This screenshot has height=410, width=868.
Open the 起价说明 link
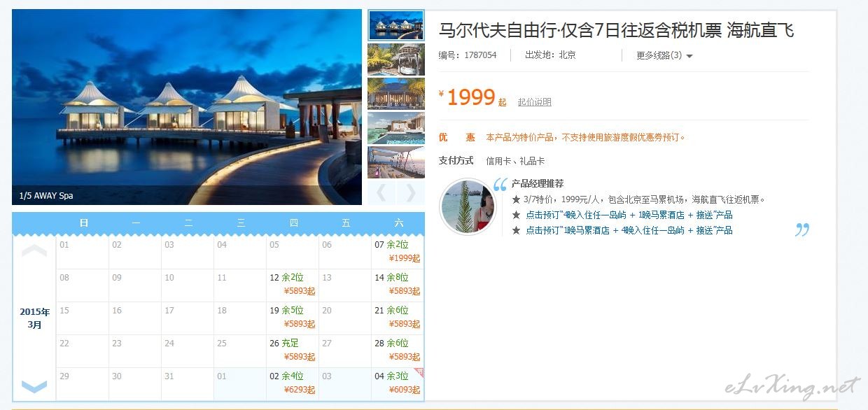pos(535,102)
